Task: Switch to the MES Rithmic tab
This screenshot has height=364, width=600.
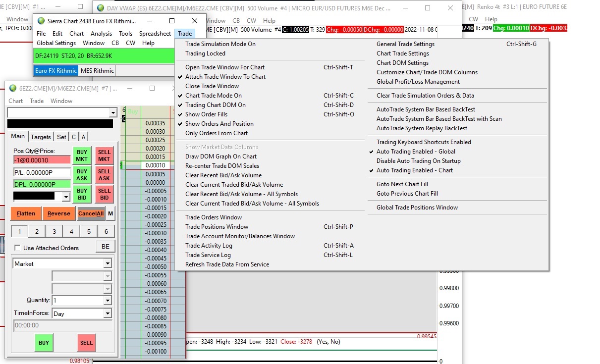Action: click(x=97, y=71)
